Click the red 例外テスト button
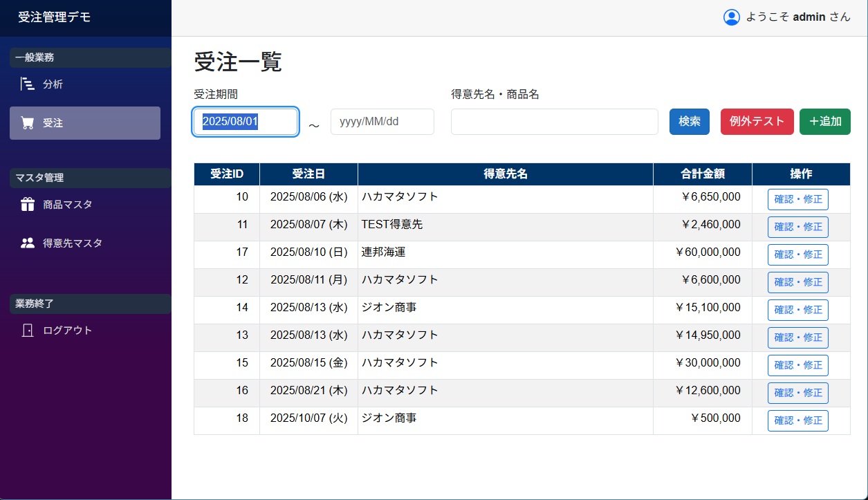The image size is (868, 500). [757, 121]
